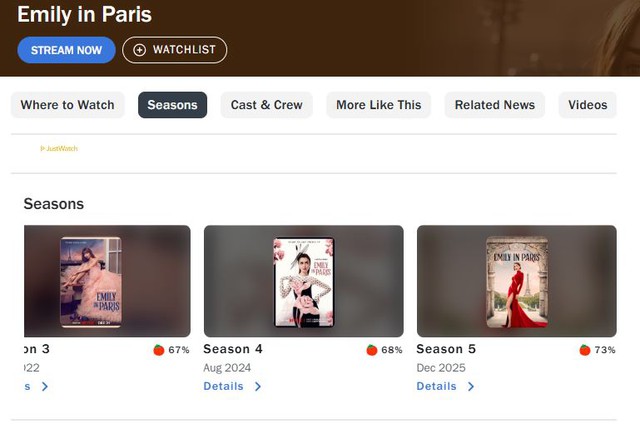Viewport: 640px width, 424px height.
Task: Switch to the Where to Watch tab
Action: pyautogui.click(x=68, y=105)
